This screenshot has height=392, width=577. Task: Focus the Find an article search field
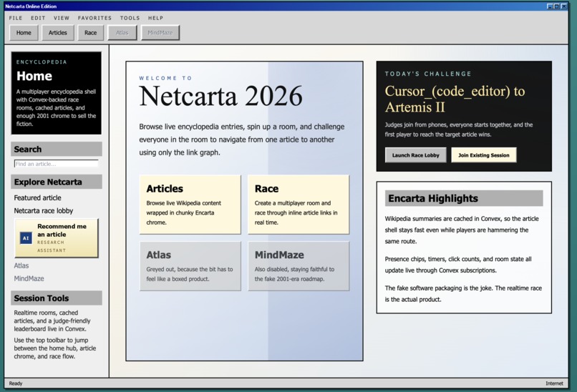(57, 164)
